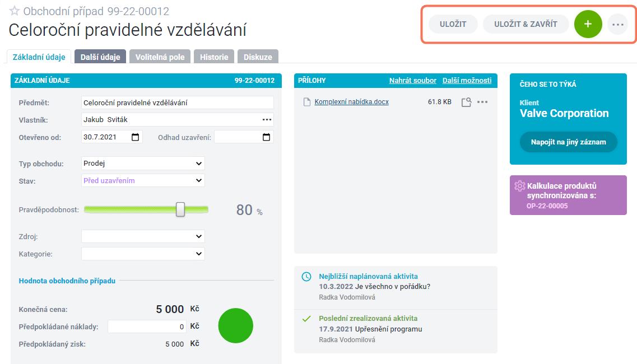Open the Diskuze tab
The width and height of the screenshot is (637, 364).
258,57
